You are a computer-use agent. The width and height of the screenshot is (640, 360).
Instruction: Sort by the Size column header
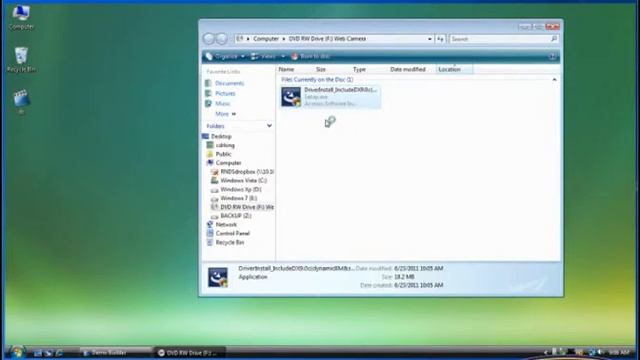[x=321, y=69]
